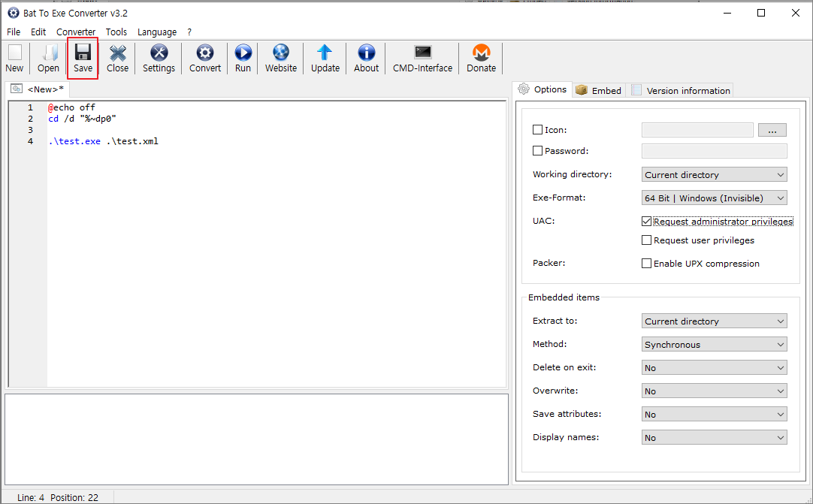Open the Save attributes dropdown

714,415
